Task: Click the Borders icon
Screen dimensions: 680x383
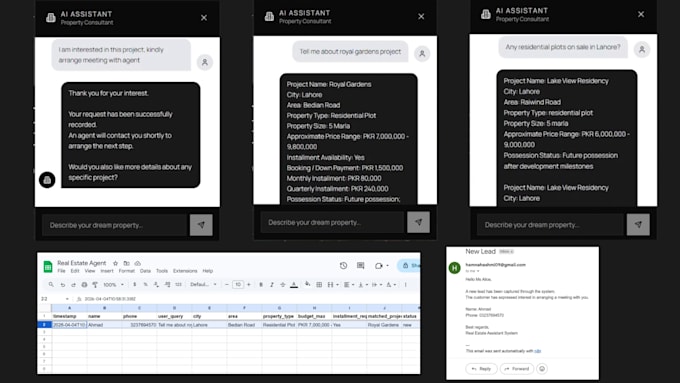Action: pyautogui.click(x=319, y=285)
